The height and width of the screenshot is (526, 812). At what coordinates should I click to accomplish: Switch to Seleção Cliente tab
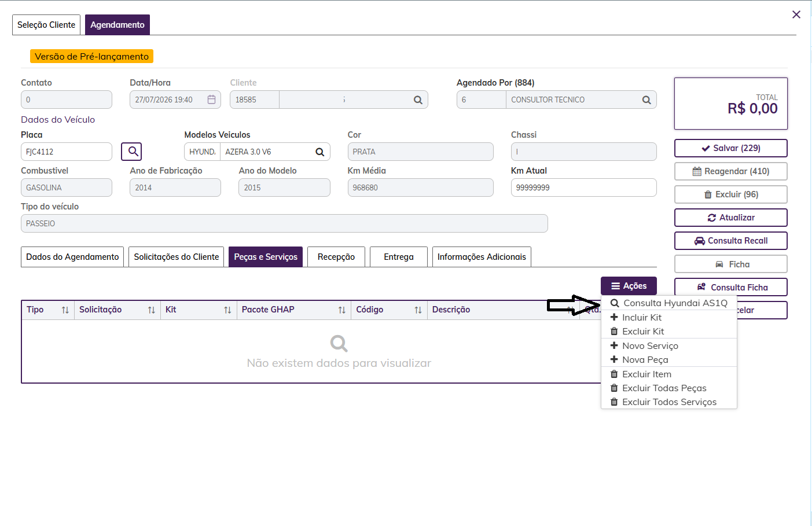(46, 25)
